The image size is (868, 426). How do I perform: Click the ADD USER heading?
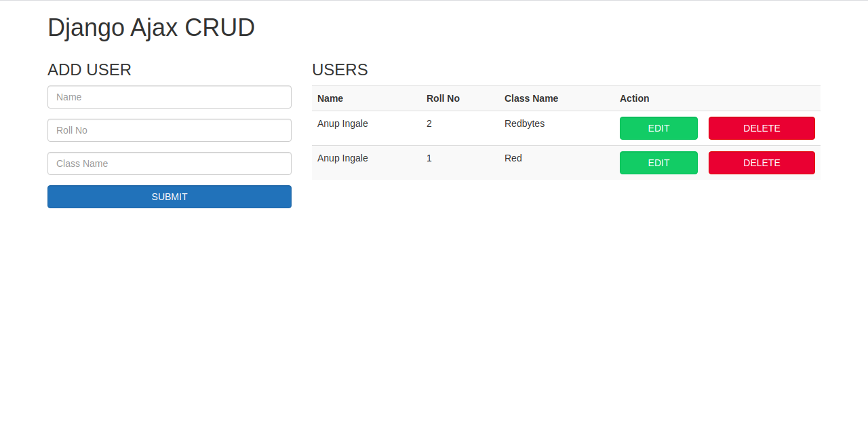tap(90, 70)
